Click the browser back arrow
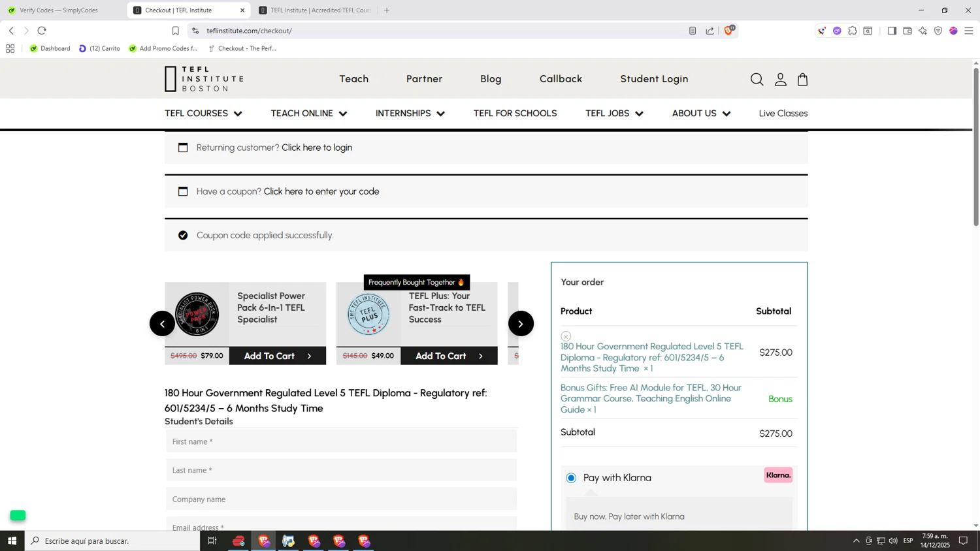The height and width of the screenshot is (551, 980). point(11,31)
